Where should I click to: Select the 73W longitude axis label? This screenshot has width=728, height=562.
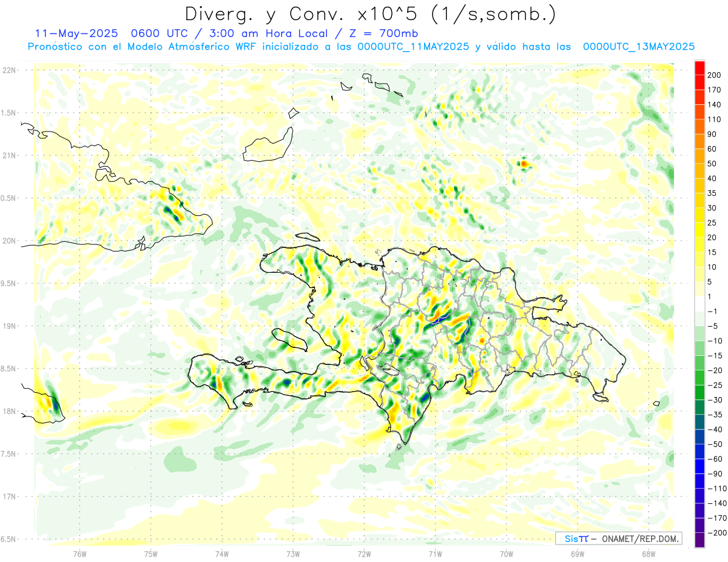293,553
